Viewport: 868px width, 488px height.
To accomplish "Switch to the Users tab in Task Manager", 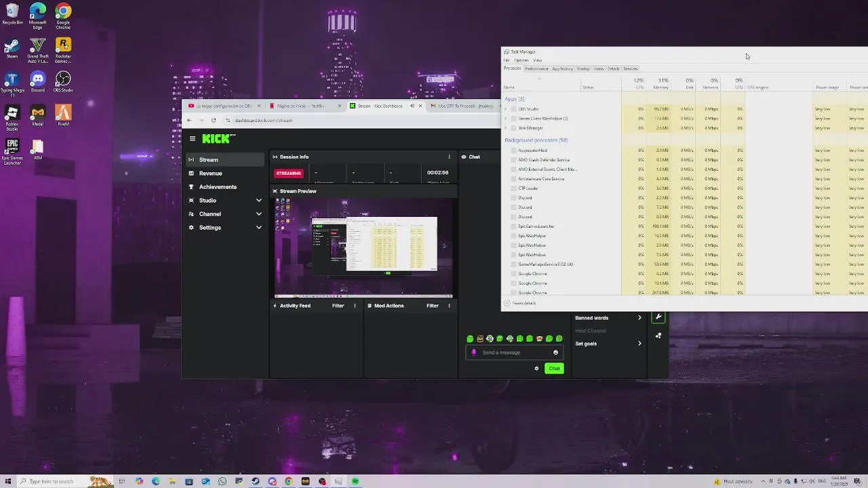I will [599, 68].
